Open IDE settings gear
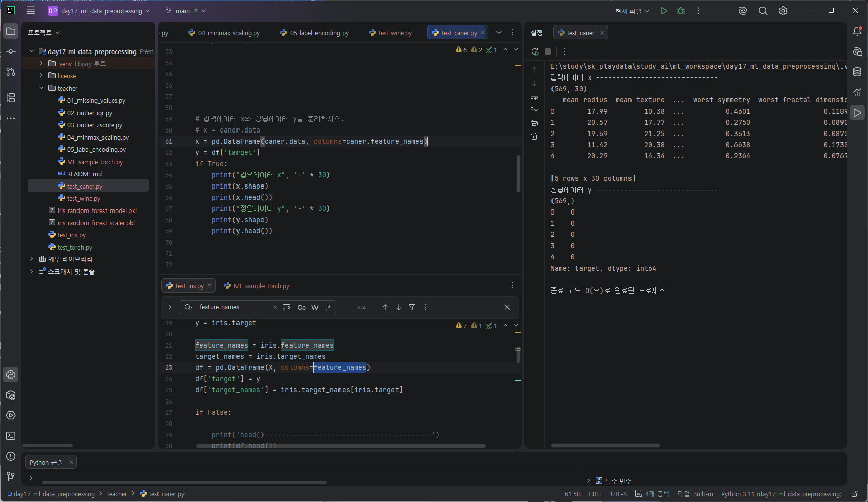Screen dimensions: 868x502 click(x=783, y=11)
